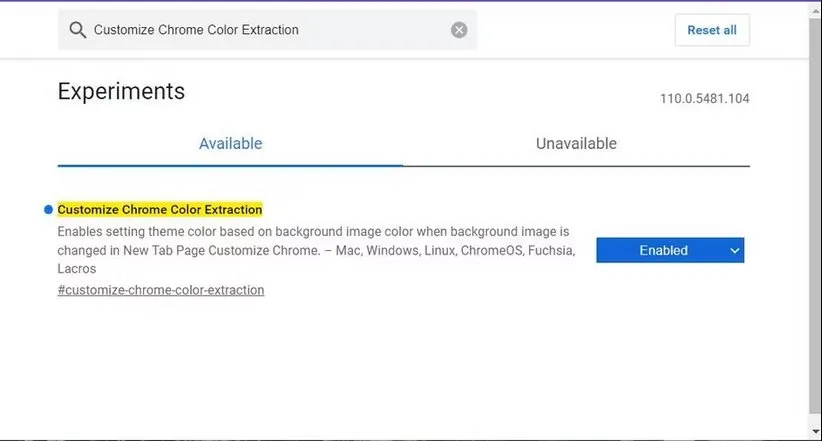Open the Enabled state dropdown
The image size is (822, 441).
click(x=670, y=250)
